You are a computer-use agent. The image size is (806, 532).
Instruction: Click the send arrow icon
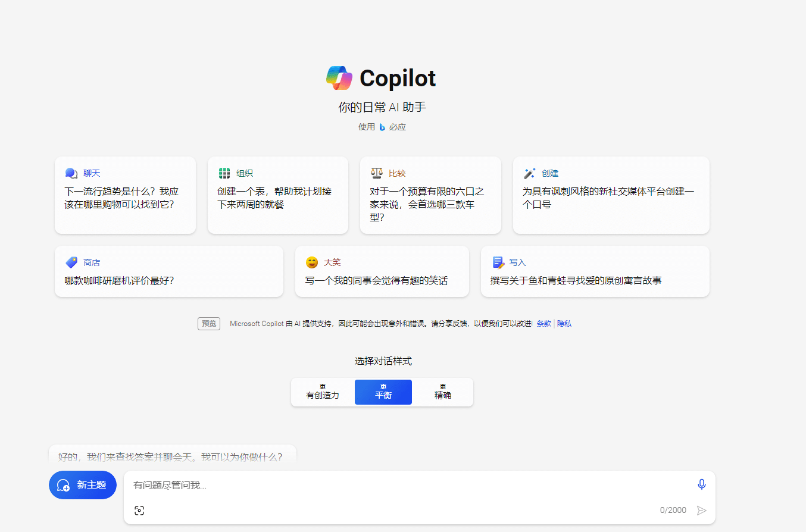pyautogui.click(x=702, y=511)
